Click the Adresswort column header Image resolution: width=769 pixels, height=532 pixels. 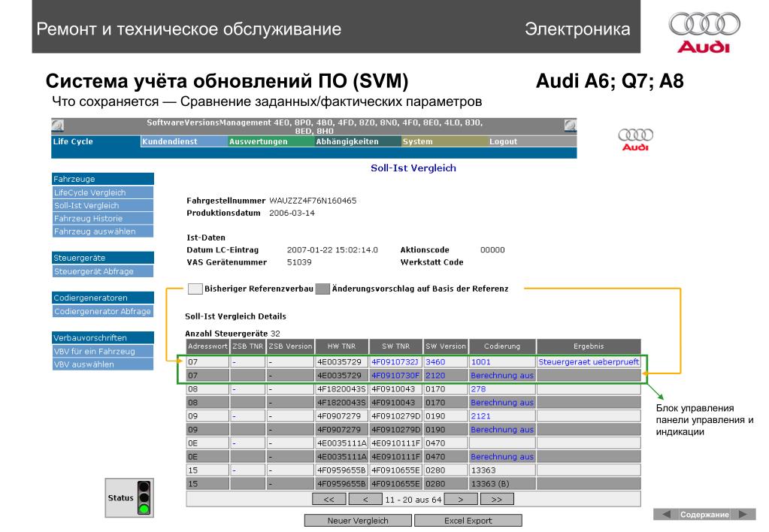207,346
